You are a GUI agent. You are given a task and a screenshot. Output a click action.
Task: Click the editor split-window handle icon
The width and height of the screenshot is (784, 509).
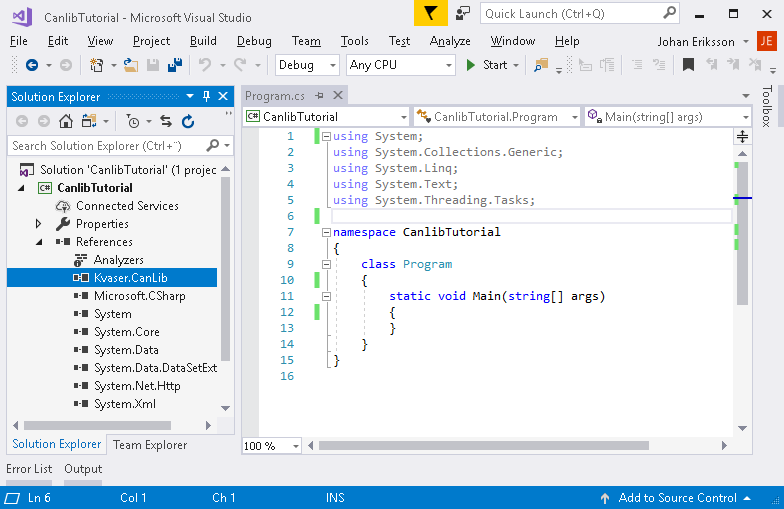[742, 136]
